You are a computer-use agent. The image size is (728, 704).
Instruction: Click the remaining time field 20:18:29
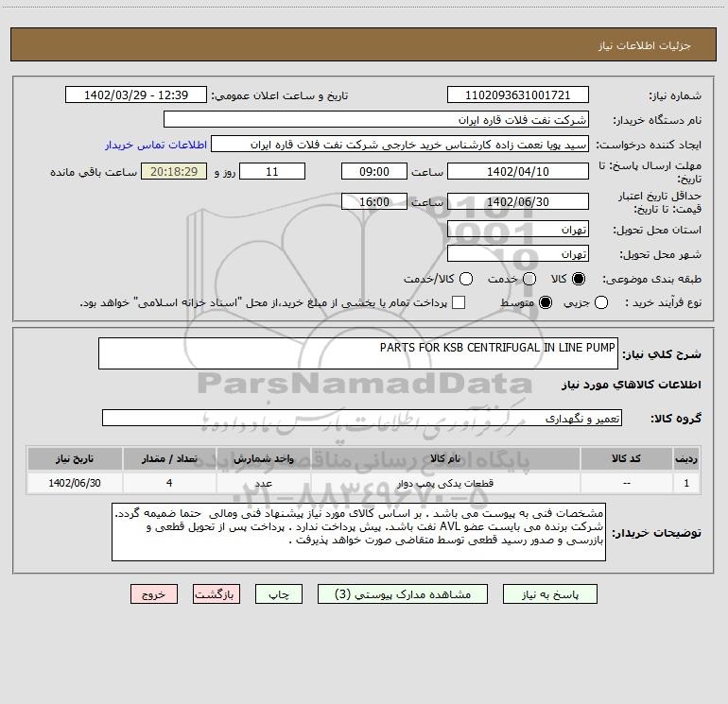point(174,172)
